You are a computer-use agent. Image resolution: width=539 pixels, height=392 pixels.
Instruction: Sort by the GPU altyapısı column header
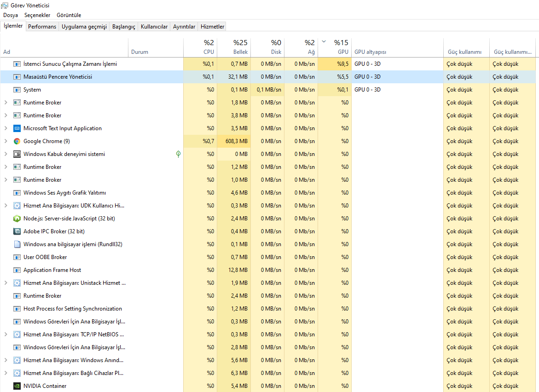click(397, 47)
